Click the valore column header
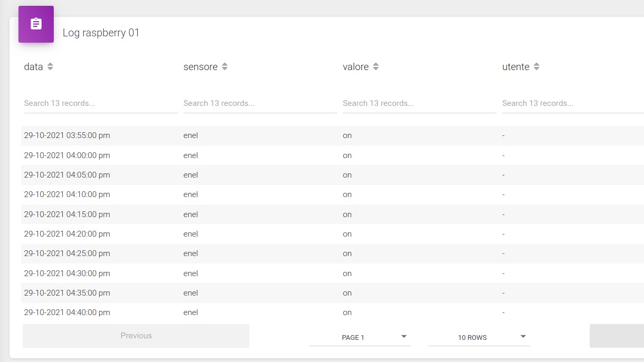 pos(355,67)
